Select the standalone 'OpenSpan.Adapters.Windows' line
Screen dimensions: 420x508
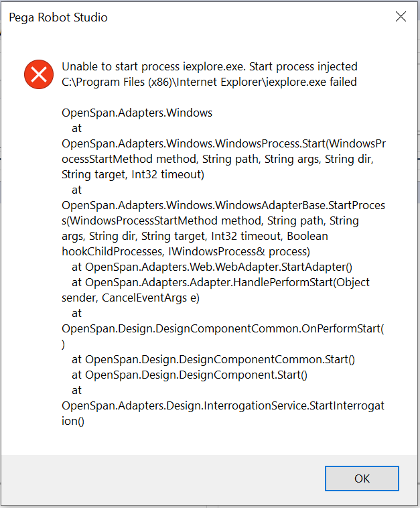pyautogui.click(x=137, y=113)
